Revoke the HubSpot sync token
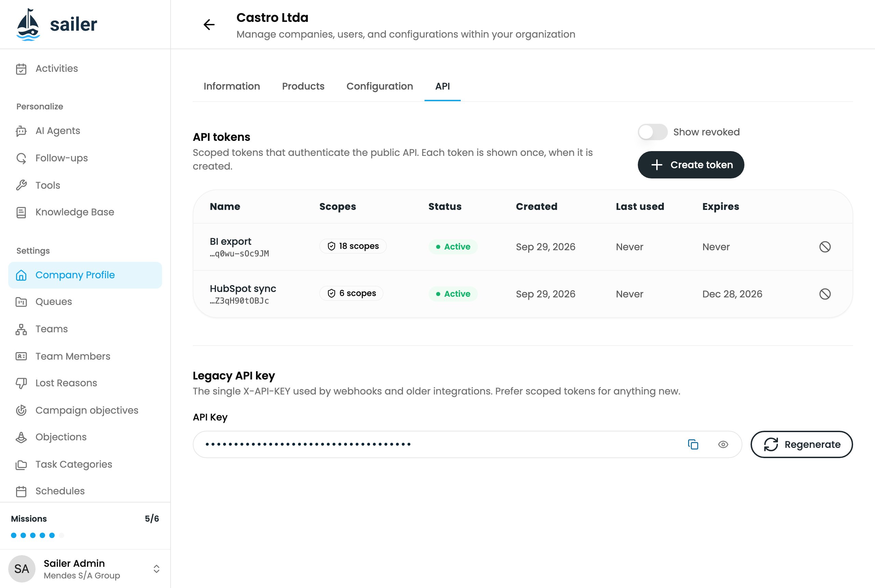875x588 pixels. pos(825,294)
